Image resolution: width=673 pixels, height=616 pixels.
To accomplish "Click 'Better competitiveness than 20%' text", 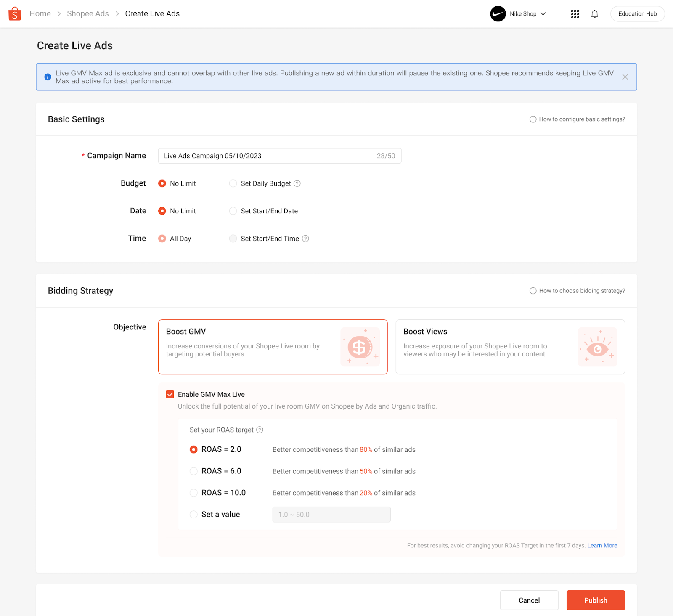I will click(x=344, y=493).
